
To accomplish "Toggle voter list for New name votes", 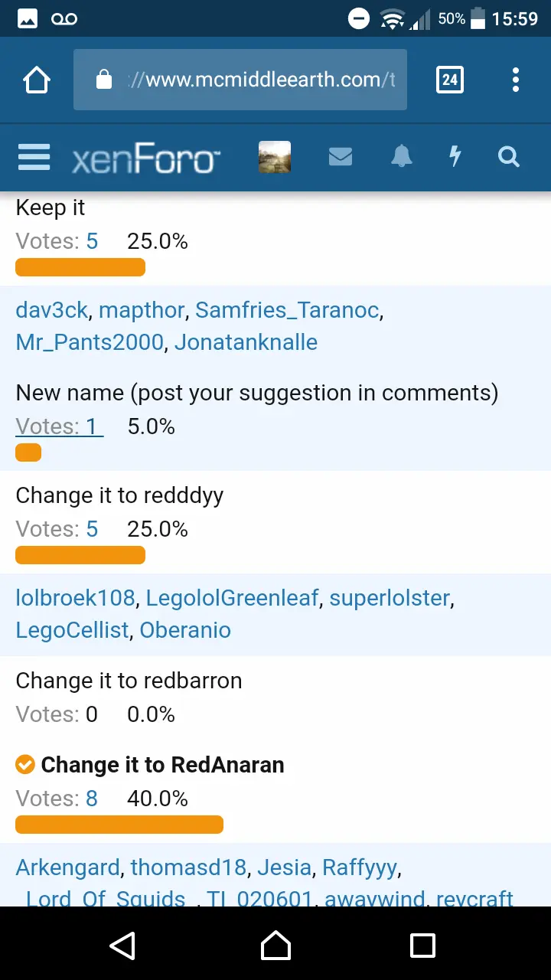I will 60,426.
